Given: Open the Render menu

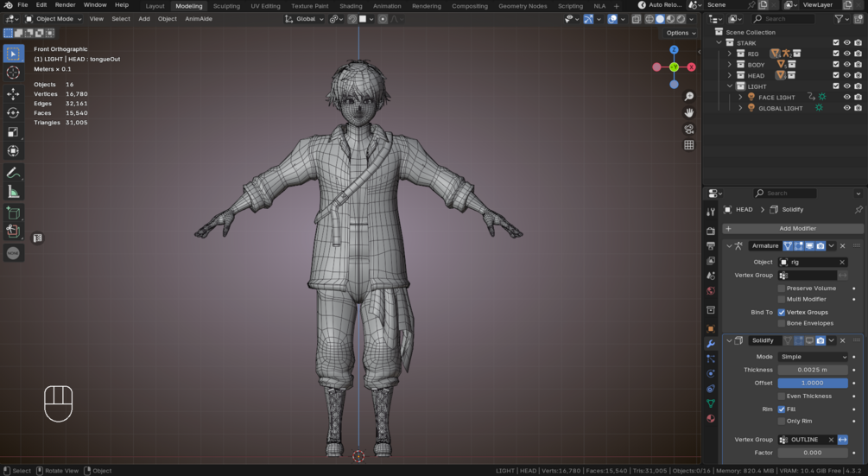Looking at the screenshot, I should (66, 5).
